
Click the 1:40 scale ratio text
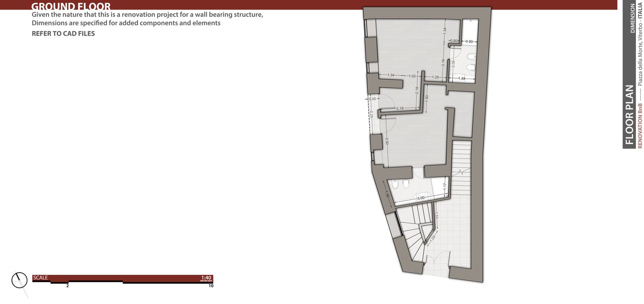click(206, 278)
